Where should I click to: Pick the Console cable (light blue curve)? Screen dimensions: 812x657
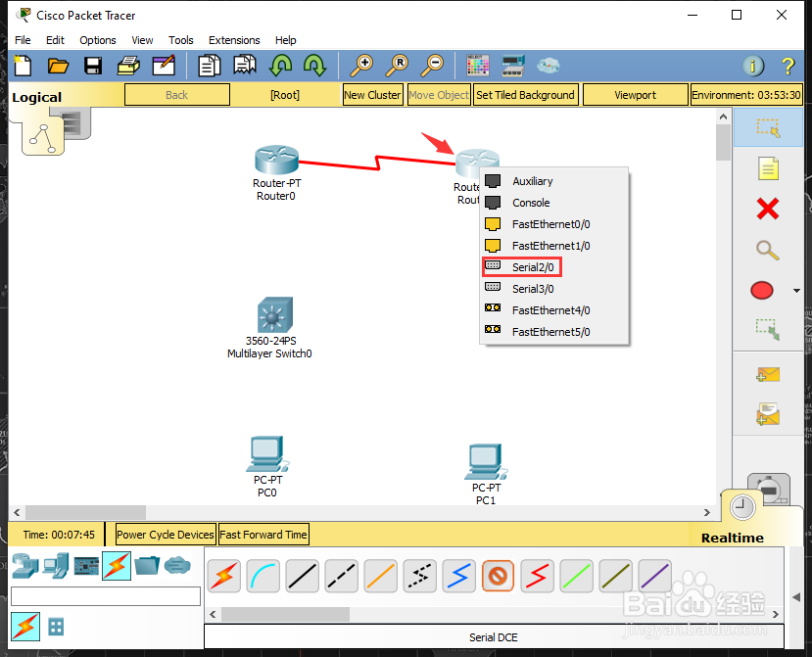[263, 576]
